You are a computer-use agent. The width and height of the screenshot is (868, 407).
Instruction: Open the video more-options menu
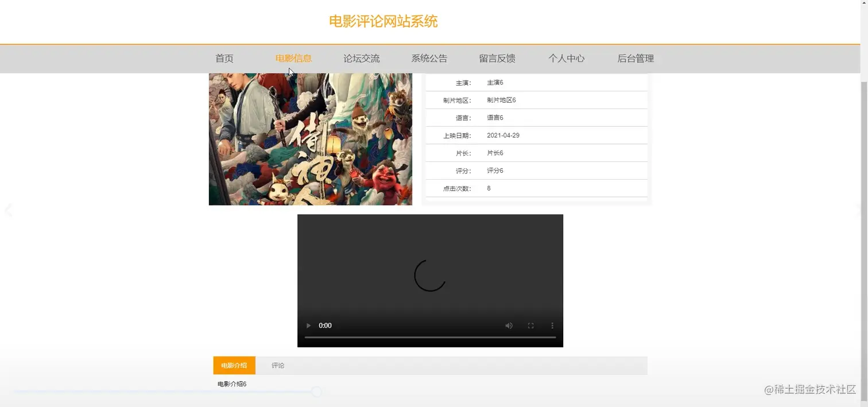pyautogui.click(x=552, y=325)
